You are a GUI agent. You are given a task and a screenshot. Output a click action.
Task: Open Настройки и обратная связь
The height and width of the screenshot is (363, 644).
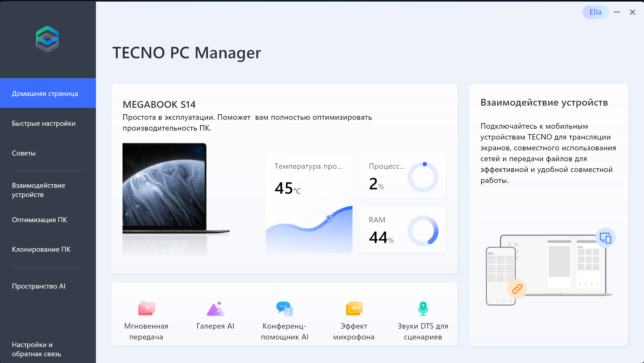pos(37,349)
